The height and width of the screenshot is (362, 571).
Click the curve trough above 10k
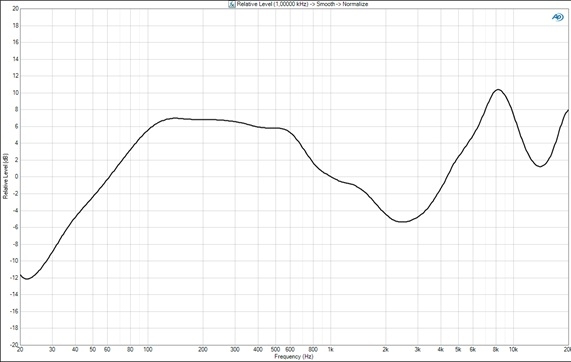pos(540,166)
